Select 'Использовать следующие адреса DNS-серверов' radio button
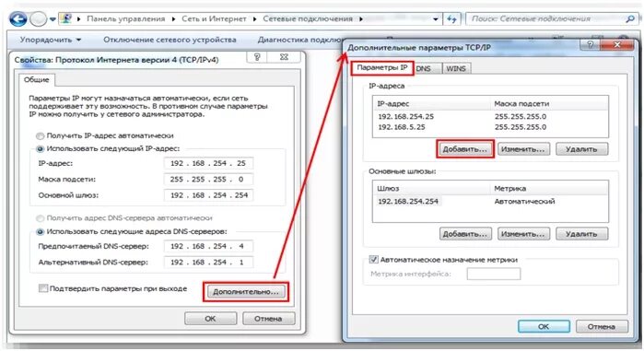 (x=40, y=232)
